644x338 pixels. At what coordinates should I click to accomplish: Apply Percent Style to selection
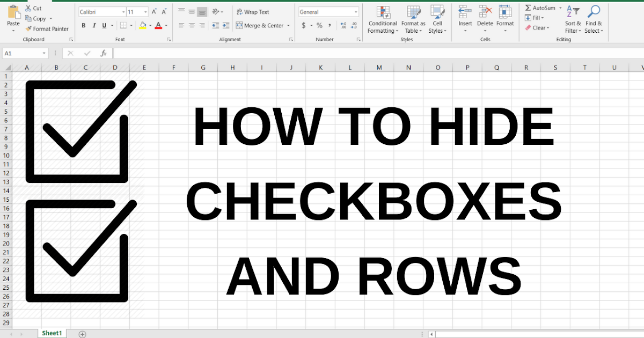pyautogui.click(x=318, y=25)
